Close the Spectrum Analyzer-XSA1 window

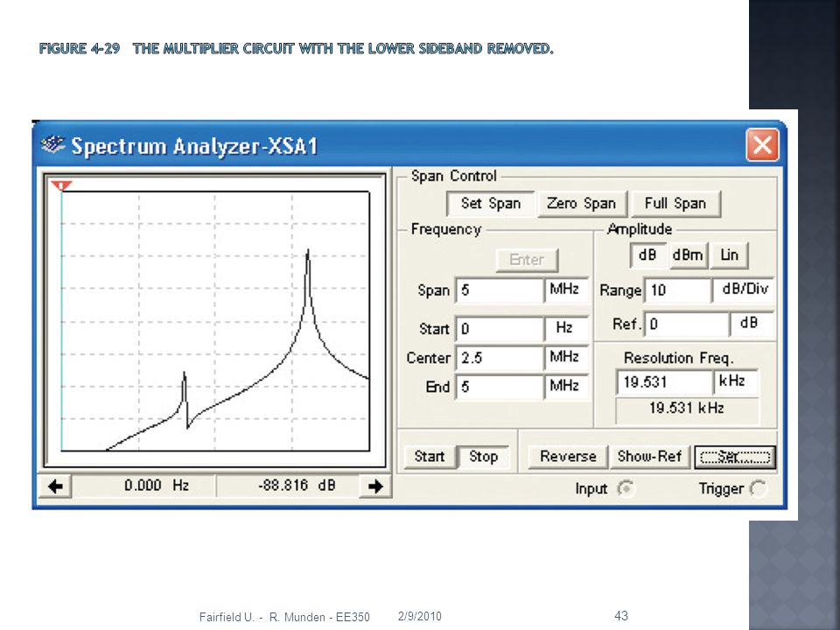762,144
